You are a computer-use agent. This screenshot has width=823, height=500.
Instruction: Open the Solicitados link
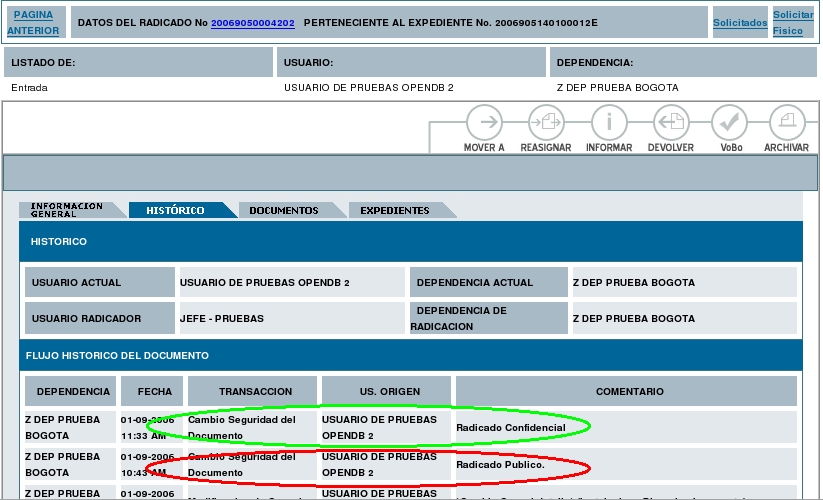pos(740,23)
